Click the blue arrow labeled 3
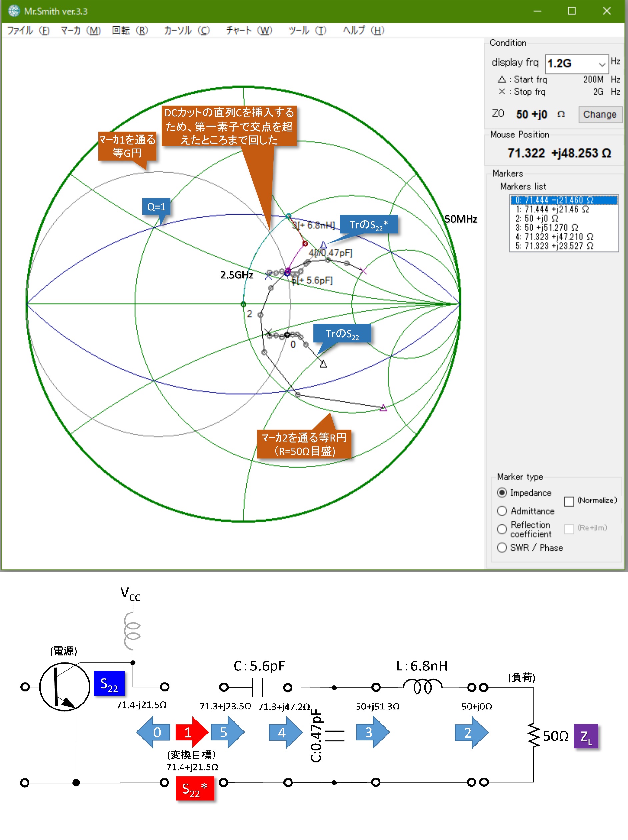Viewport: 628px width, 840px height. click(x=373, y=732)
